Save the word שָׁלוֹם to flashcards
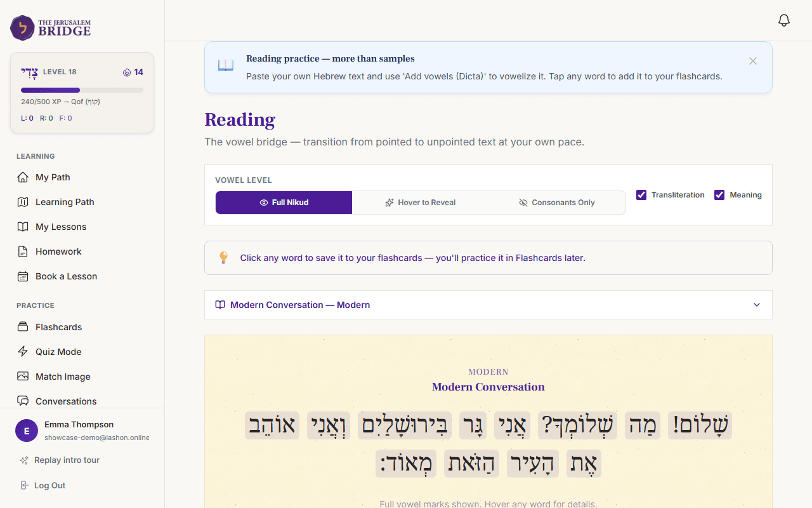 pos(700,425)
